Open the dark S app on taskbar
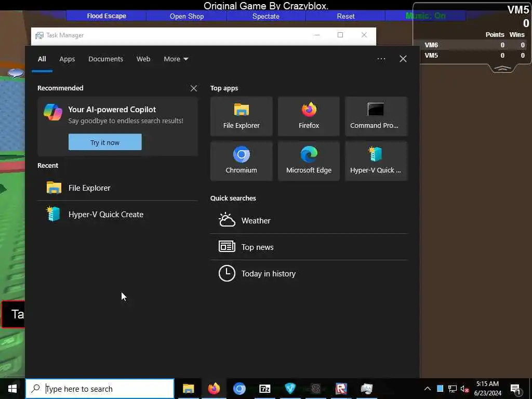This screenshot has height=399, width=532. 315,389
